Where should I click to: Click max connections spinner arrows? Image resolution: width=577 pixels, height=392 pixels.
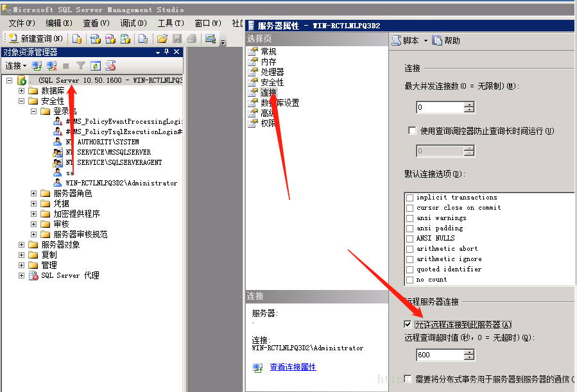click(x=469, y=107)
